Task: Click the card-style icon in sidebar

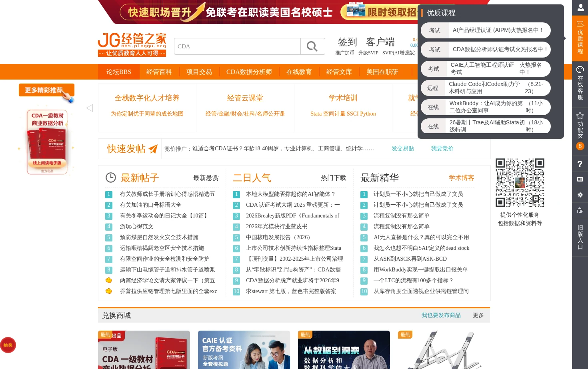Action: tap(580, 180)
